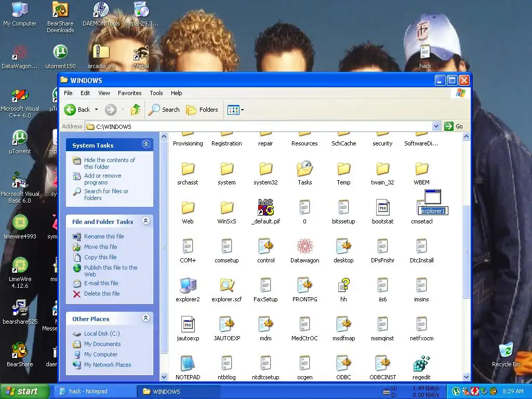This screenshot has height=399, width=532.
Task: Select the hh help icon
Action: click(x=344, y=285)
